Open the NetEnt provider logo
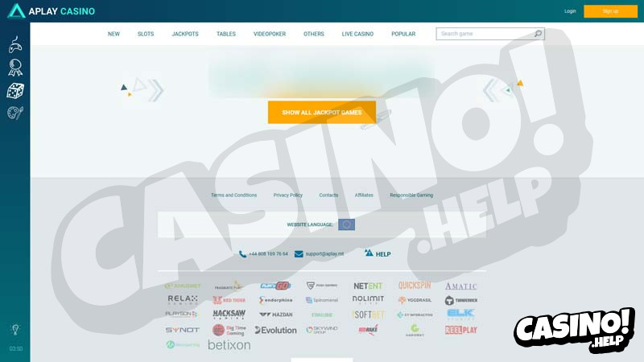Viewport: 644px width, 362px height. (368, 286)
